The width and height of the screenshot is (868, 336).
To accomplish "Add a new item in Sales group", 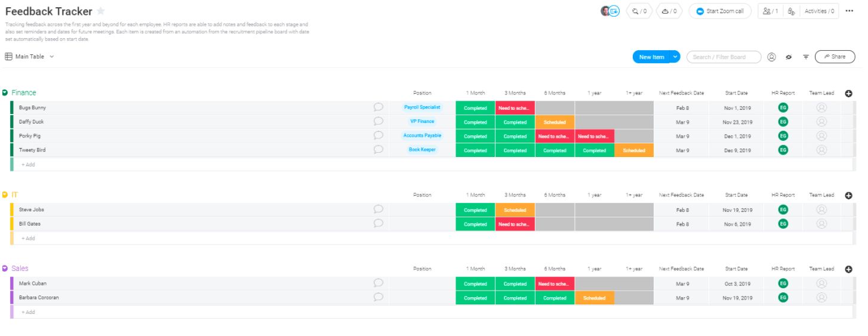I will click(x=28, y=312).
